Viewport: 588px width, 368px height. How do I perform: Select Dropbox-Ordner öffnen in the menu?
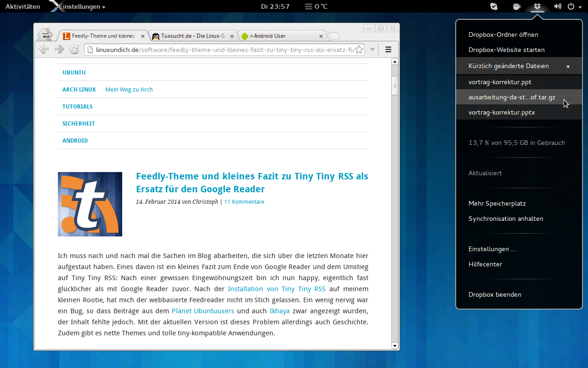(x=519, y=34)
